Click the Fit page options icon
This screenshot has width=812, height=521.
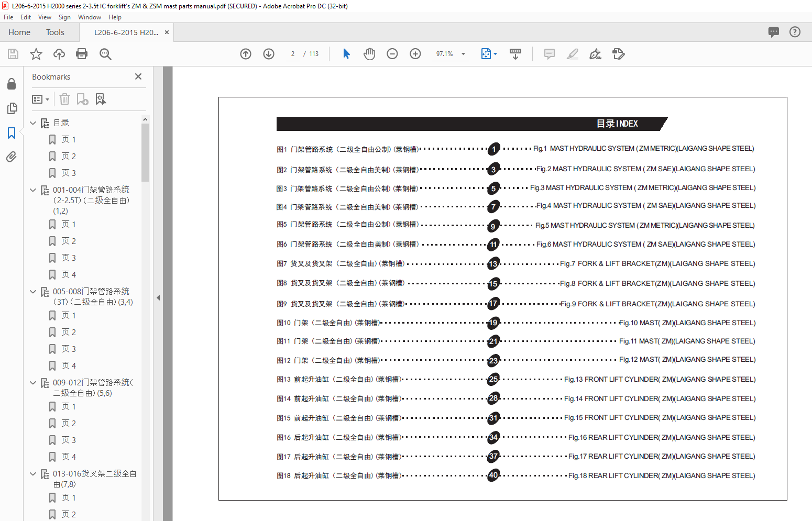tap(486, 54)
